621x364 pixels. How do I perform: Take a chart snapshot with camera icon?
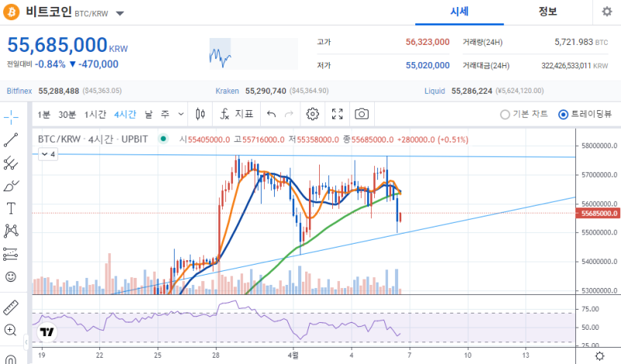click(x=362, y=114)
